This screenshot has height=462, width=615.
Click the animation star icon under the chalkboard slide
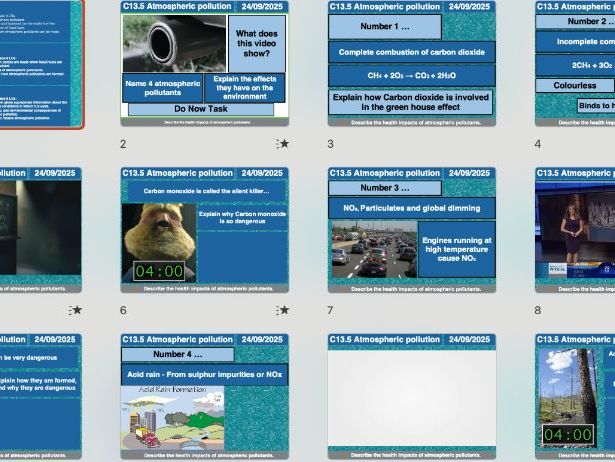pyautogui.click(x=75, y=310)
